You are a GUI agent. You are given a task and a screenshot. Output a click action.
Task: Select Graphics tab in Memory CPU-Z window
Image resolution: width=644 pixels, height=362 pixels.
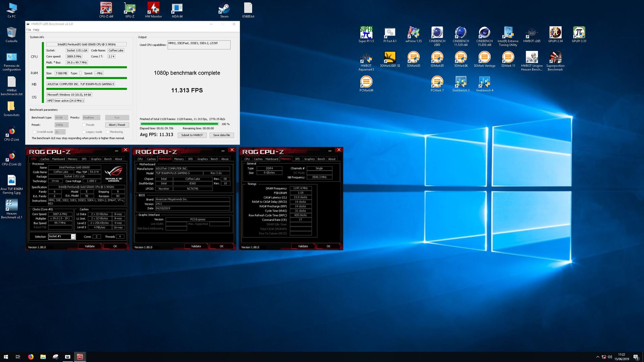click(309, 159)
